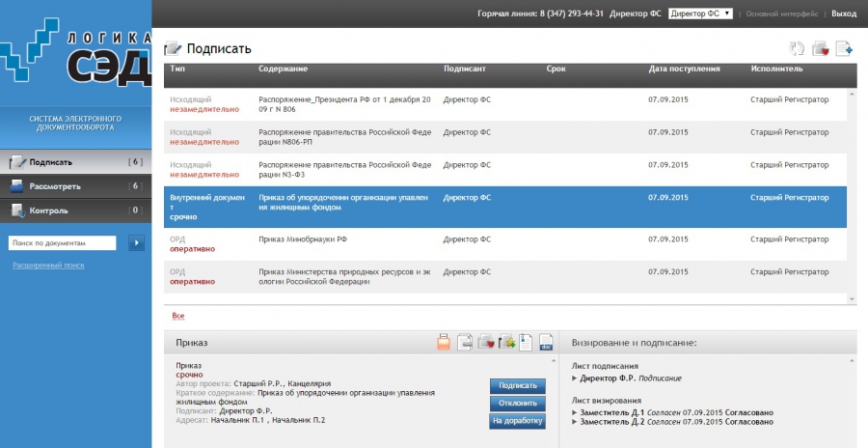Click the Визирование panel scroll up arrow
Screen dimensions: 868x448
click(x=852, y=361)
